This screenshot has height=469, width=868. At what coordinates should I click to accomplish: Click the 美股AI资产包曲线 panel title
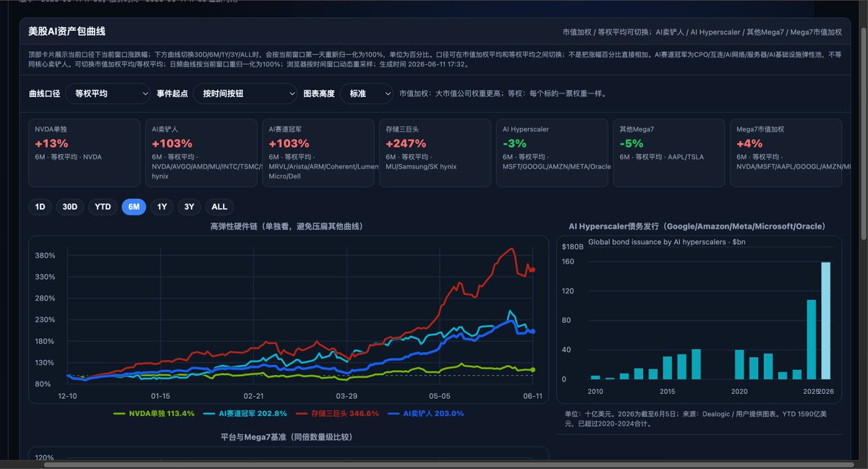coord(67,32)
